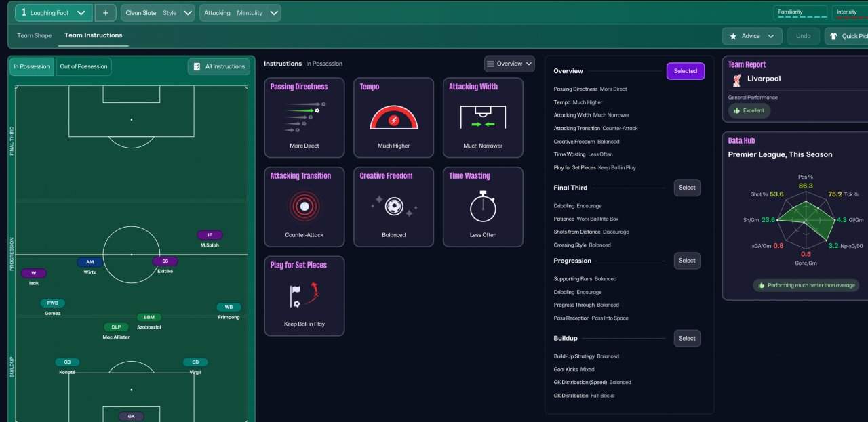Click the Liverpool club badge icon
Screen dimensions: 868x422
736,79
